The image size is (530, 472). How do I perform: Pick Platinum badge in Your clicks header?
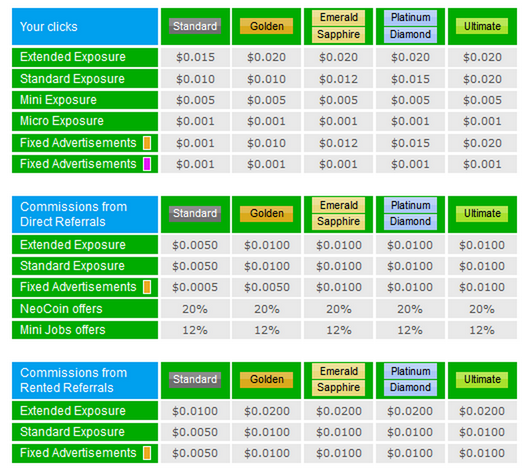tap(410, 18)
